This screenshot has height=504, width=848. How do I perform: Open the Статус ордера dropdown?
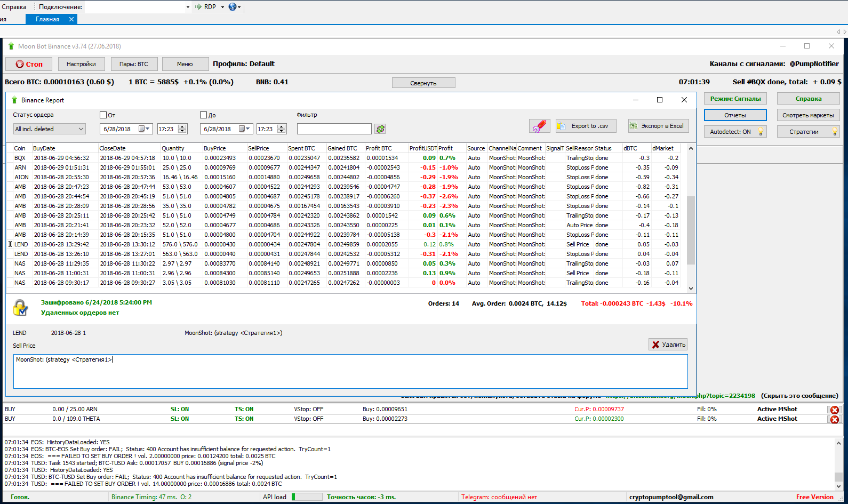[x=49, y=129]
